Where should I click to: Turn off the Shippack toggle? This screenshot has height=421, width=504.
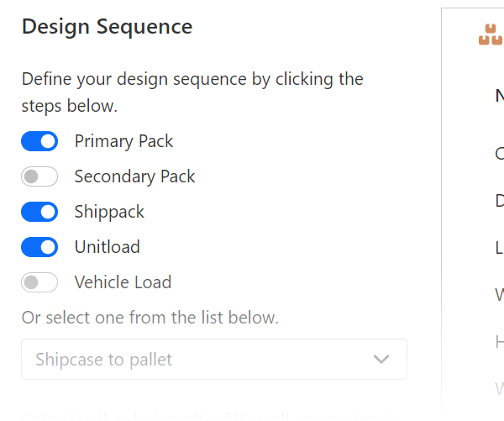39,212
